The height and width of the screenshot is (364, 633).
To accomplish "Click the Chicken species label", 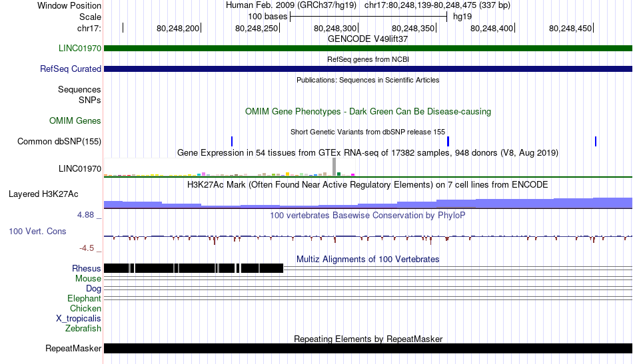I will pyautogui.click(x=85, y=309).
